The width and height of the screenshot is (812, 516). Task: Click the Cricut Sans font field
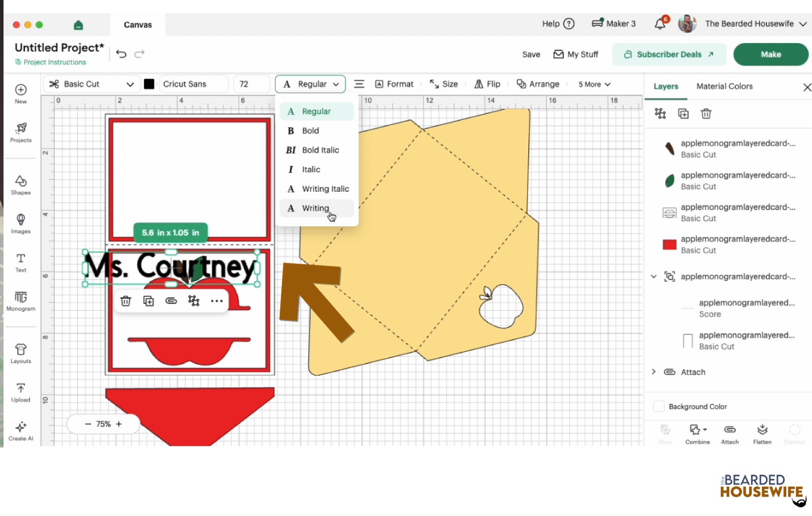194,84
